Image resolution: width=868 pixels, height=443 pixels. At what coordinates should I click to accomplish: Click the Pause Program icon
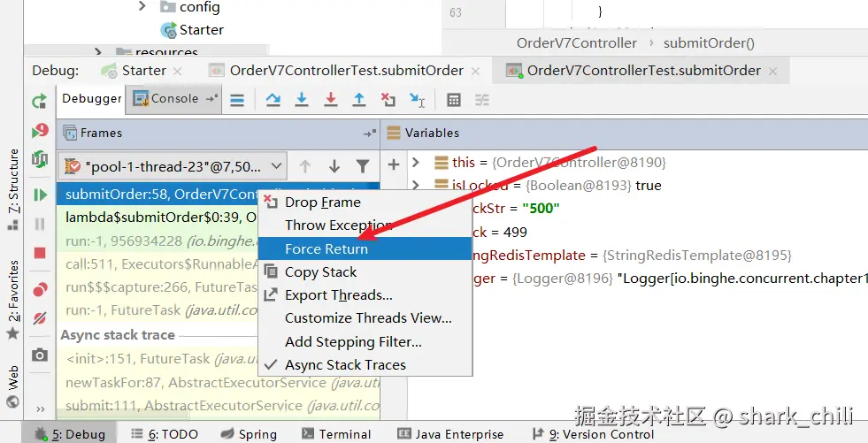pos(40,224)
